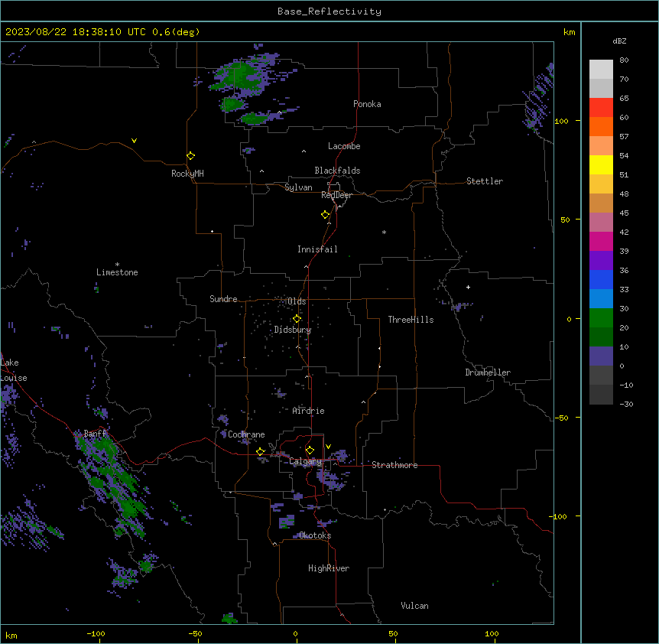This screenshot has height=644, width=659.
Task: Click the Banff label
Action: coord(96,434)
